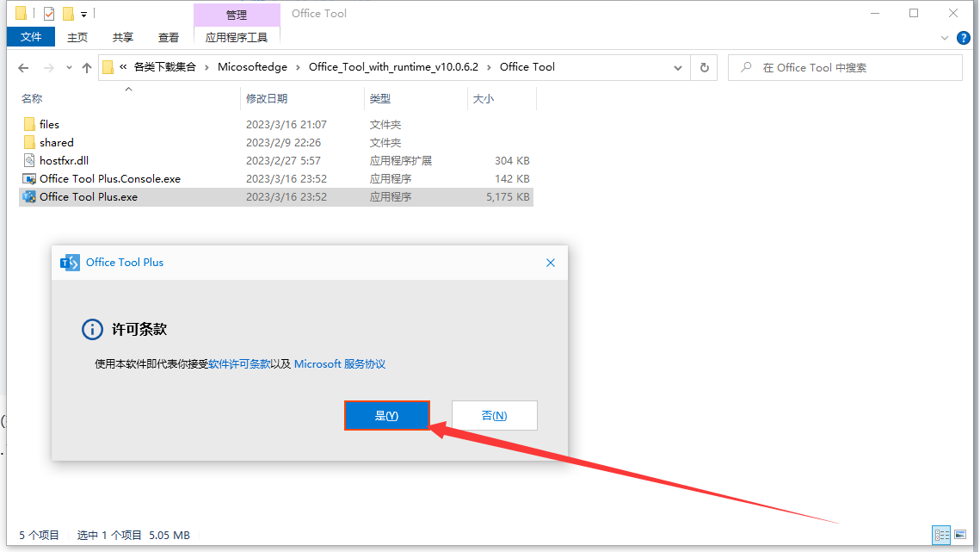Expand the address bar history dropdown

(677, 67)
